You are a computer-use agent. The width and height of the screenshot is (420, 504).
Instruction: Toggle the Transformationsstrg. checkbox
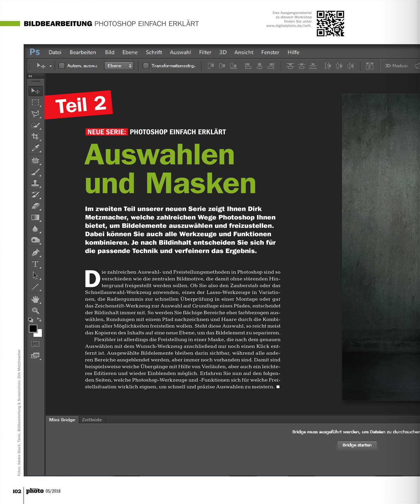coord(146,66)
